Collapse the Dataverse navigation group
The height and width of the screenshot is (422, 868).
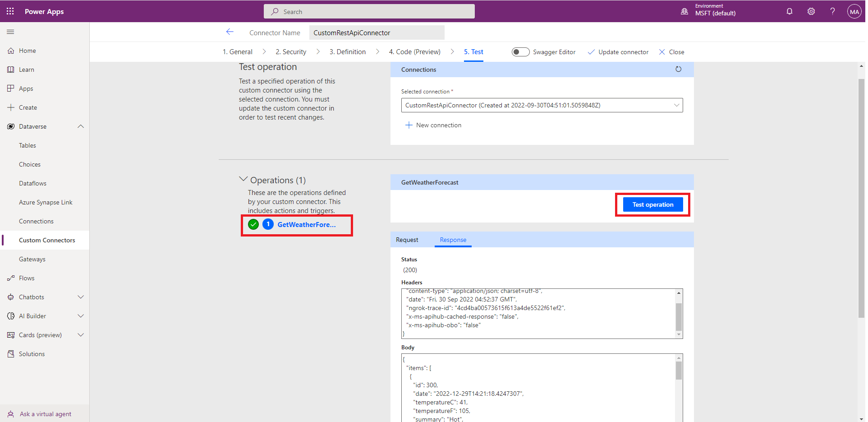point(81,126)
